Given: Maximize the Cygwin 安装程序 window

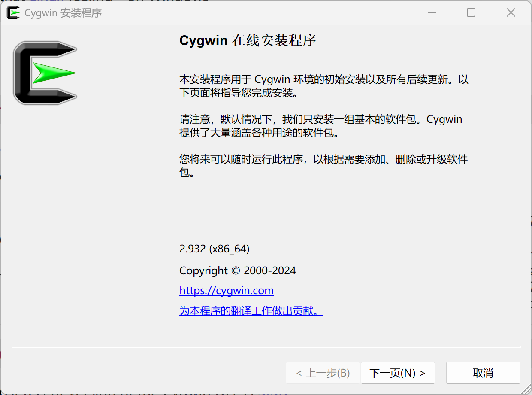Looking at the screenshot, I should coord(471,13).
